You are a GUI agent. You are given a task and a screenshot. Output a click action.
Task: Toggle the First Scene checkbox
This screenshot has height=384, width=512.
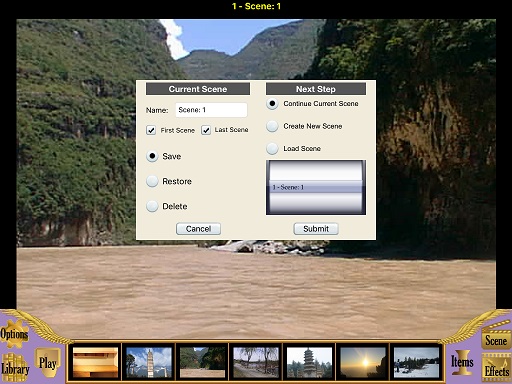tap(151, 130)
